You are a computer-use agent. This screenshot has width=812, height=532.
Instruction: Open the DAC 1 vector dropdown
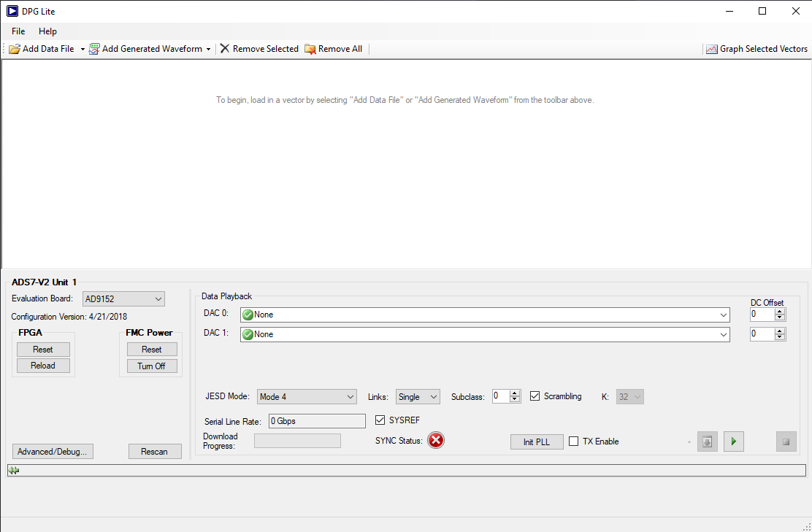point(486,334)
